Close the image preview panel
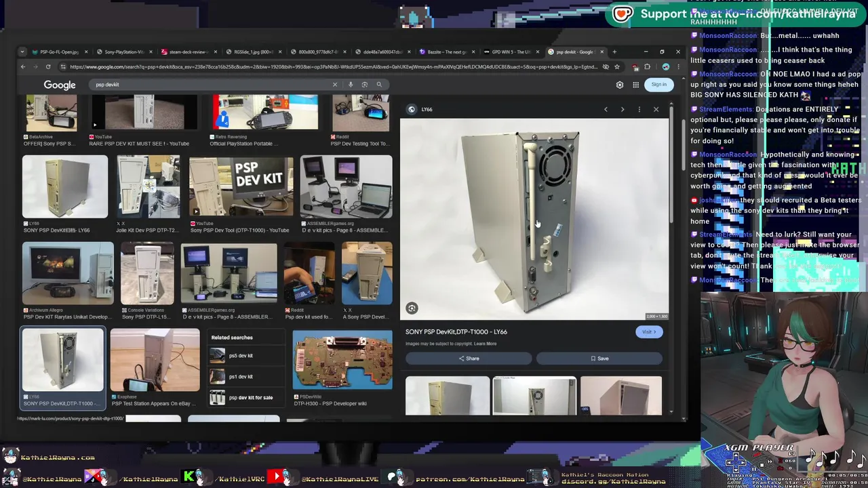The image size is (868, 488). (x=656, y=109)
